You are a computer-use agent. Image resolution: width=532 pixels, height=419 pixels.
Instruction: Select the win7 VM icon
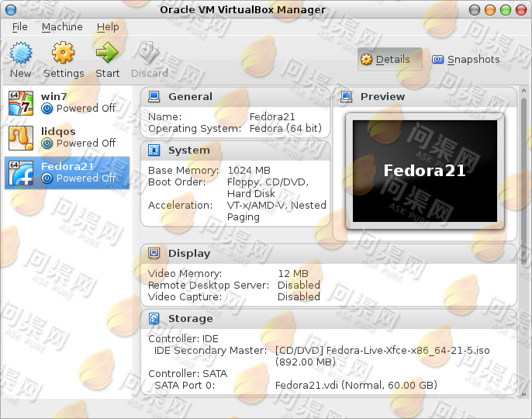[21, 103]
